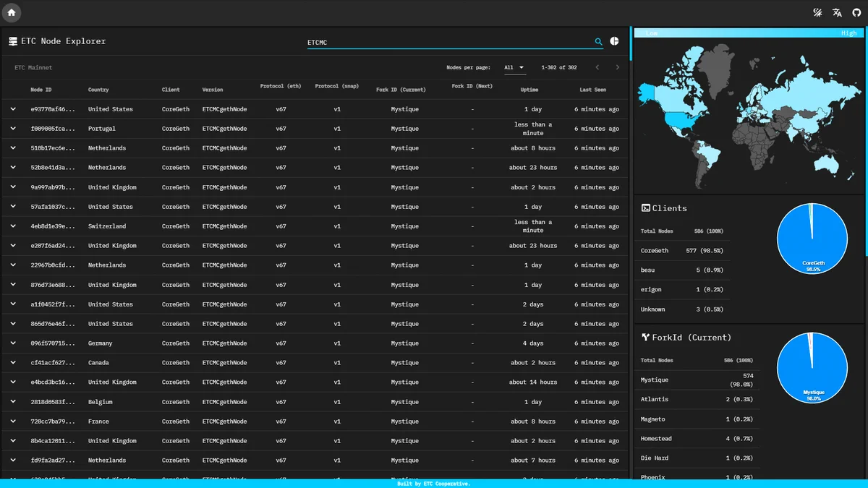The width and height of the screenshot is (868, 488).
Task: Expand node row 2818d0583f from Belgium
Action: point(13,402)
